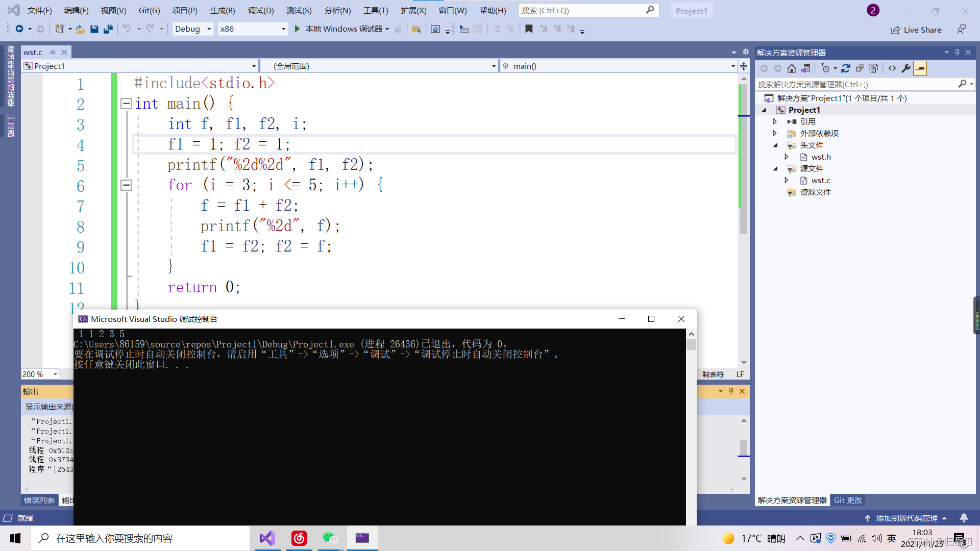
Task: Expand the 外部依赖项 node
Action: (775, 133)
